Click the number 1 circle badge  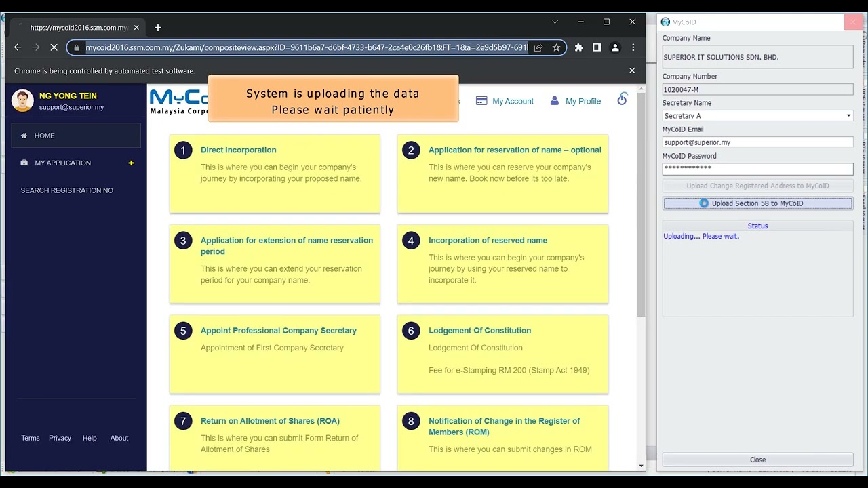click(x=183, y=150)
